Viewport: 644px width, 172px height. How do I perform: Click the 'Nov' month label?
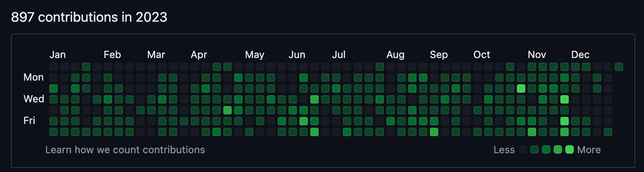[x=537, y=55]
